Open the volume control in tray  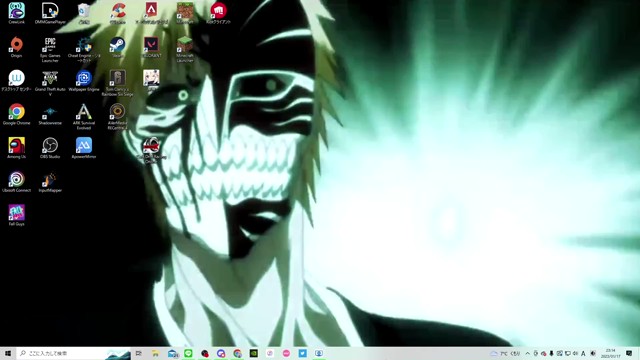tap(575, 353)
